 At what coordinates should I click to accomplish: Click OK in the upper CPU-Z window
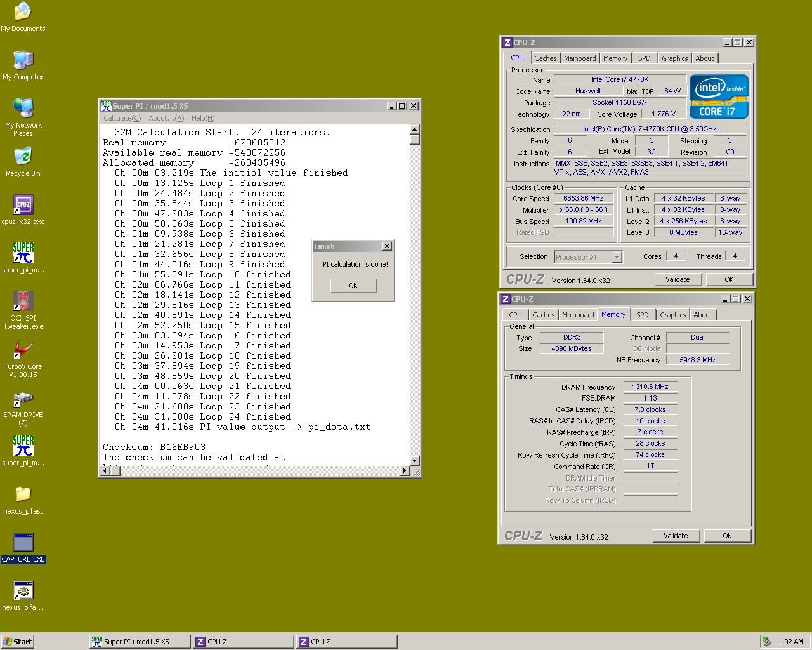click(729, 279)
